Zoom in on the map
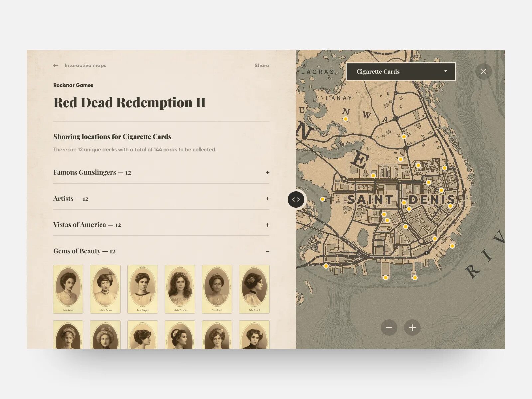The image size is (532, 399). pyautogui.click(x=412, y=328)
